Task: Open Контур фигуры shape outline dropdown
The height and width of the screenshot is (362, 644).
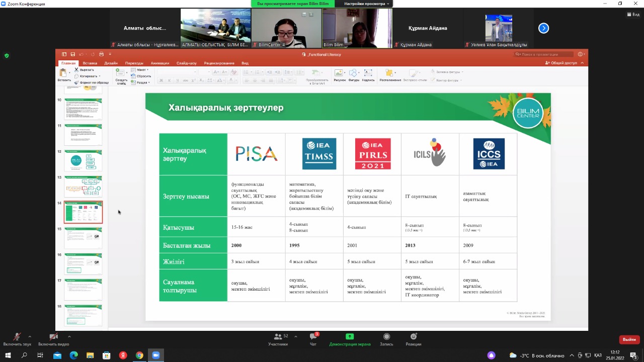Action: point(447,80)
